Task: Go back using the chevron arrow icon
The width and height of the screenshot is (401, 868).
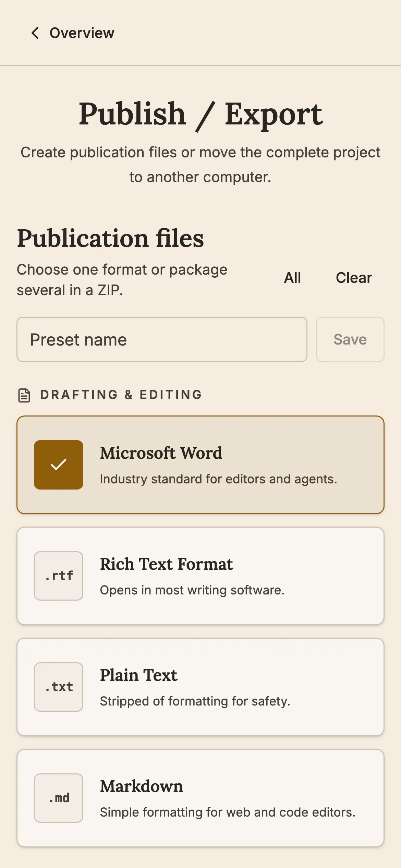Action: click(x=35, y=33)
